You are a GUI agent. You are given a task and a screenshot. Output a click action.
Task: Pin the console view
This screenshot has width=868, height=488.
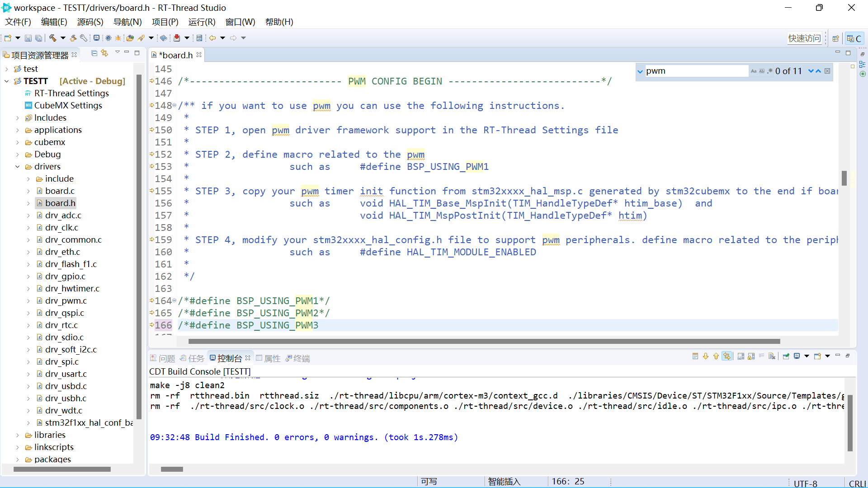[786, 357]
